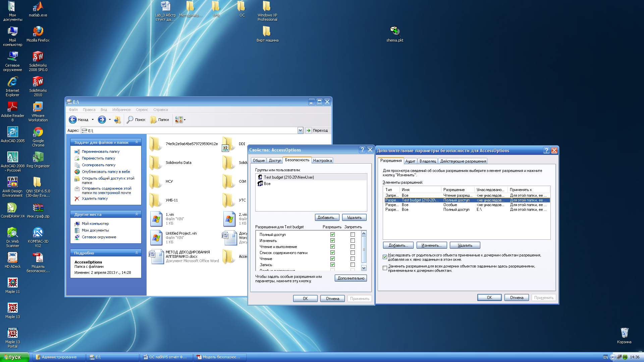Image resolution: width=644 pixels, height=362 pixels.
Task: Collapse 'Подробно' details panel
Action: click(137, 253)
